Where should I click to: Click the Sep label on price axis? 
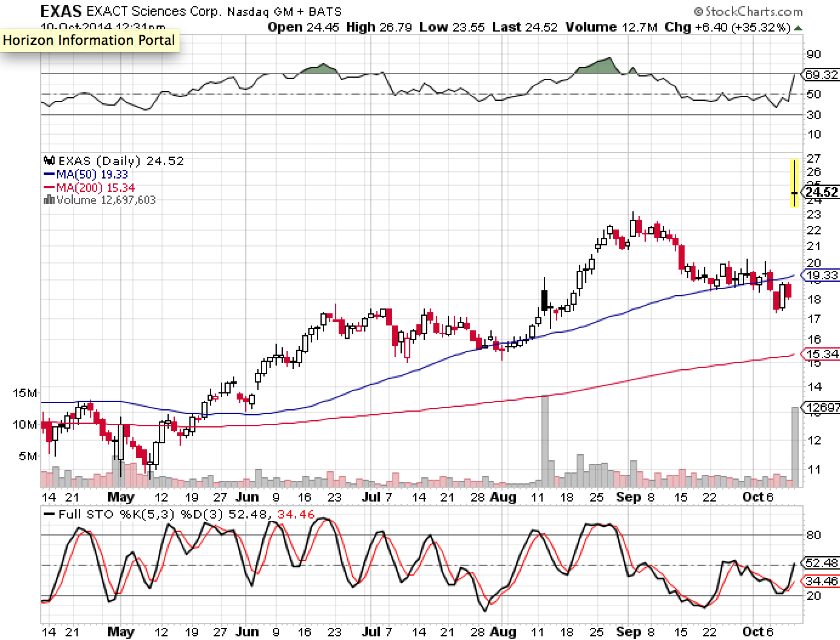(x=628, y=497)
